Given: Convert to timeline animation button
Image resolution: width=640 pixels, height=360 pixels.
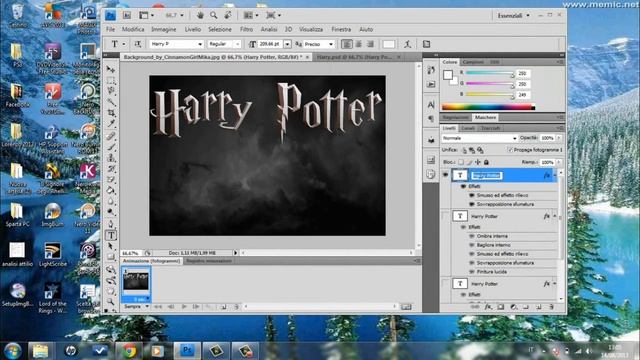Looking at the screenshot, I should click(x=406, y=307).
